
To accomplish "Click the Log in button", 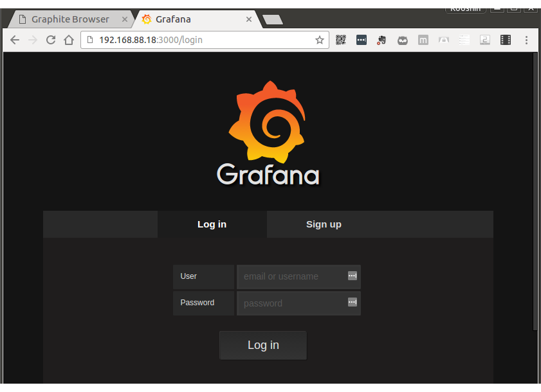I will 262,345.
